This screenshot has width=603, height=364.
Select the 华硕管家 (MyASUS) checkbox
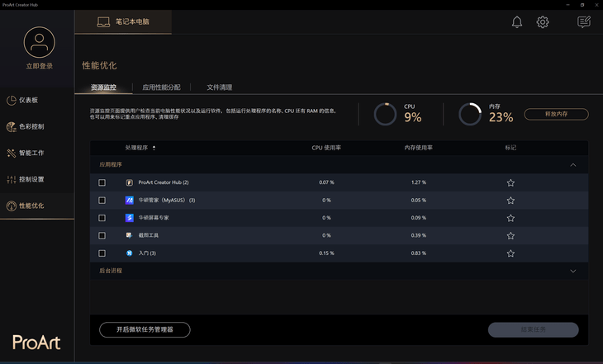click(102, 201)
